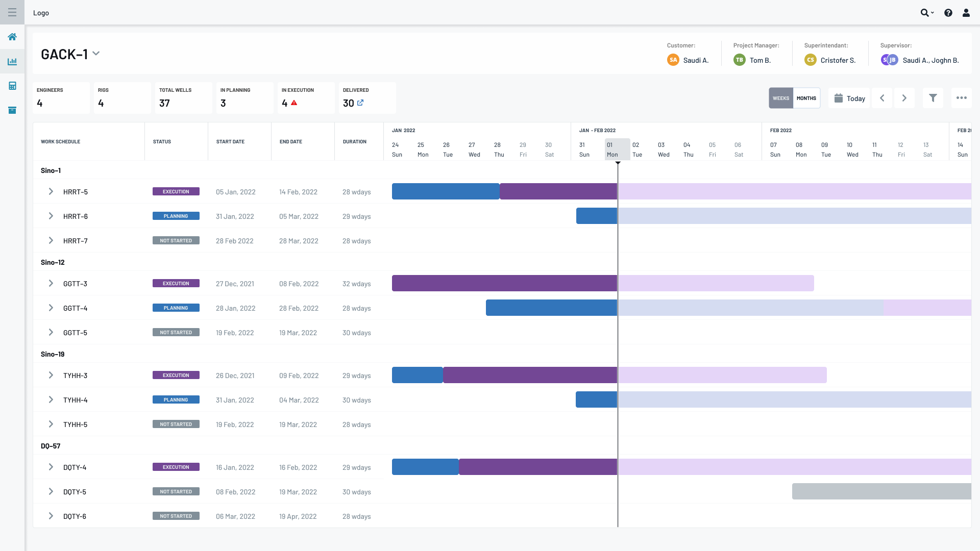
Task: Click GGTT-3 end date 08 Feb, 2022
Action: [x=299, y=284]
